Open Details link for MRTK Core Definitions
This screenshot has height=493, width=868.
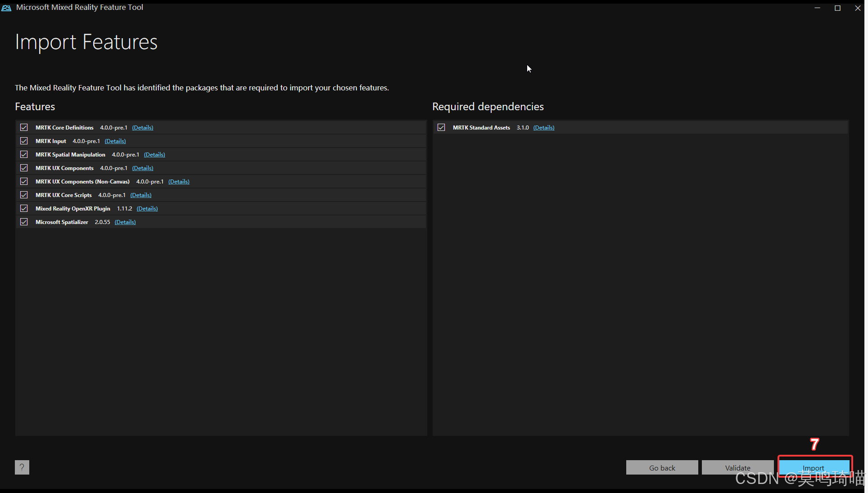click(x=143, y=128)
